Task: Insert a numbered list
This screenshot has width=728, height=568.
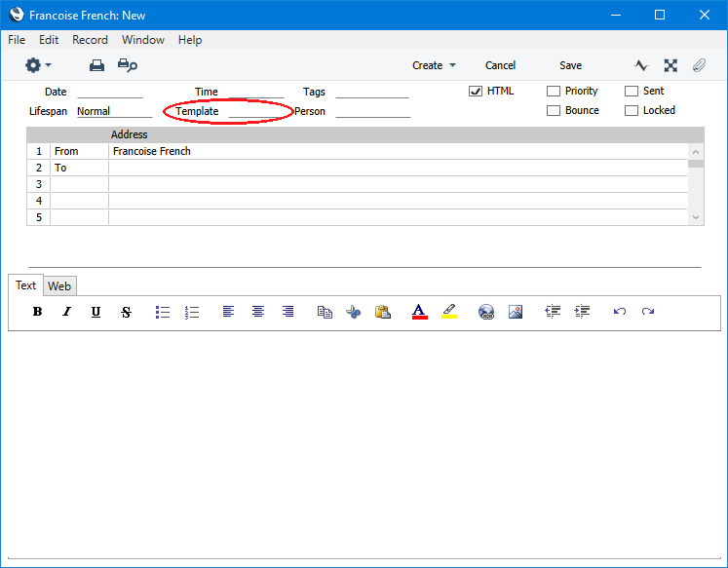Action: [192, 312]
